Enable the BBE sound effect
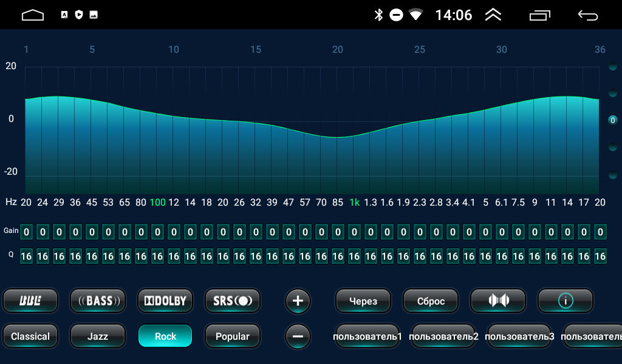The height and width of the screenshot is (364, 622). pos(30,300)
